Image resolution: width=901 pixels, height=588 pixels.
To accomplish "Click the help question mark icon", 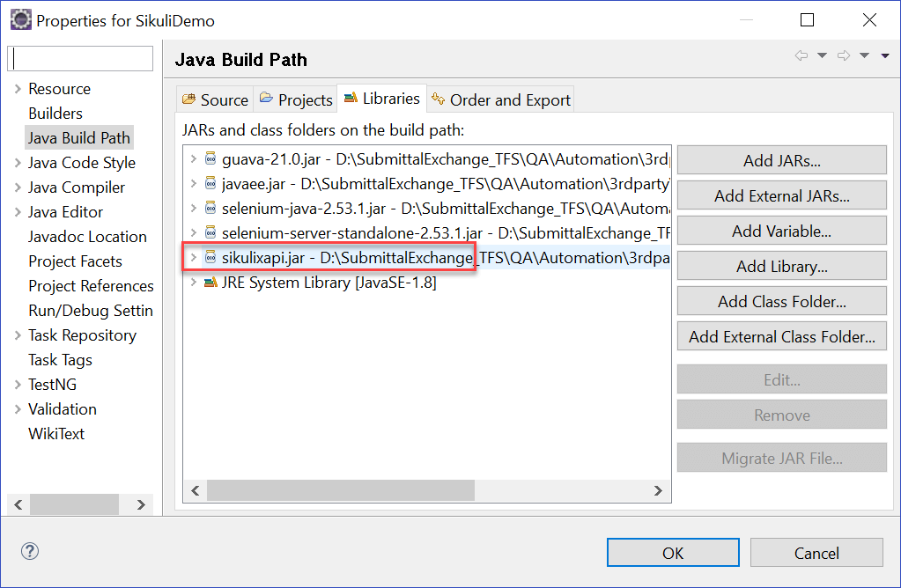I will pos(30,552).
